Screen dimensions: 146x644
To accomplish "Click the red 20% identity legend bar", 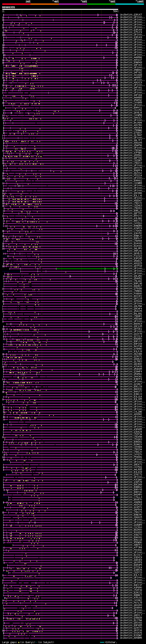I will coord(16,4).
